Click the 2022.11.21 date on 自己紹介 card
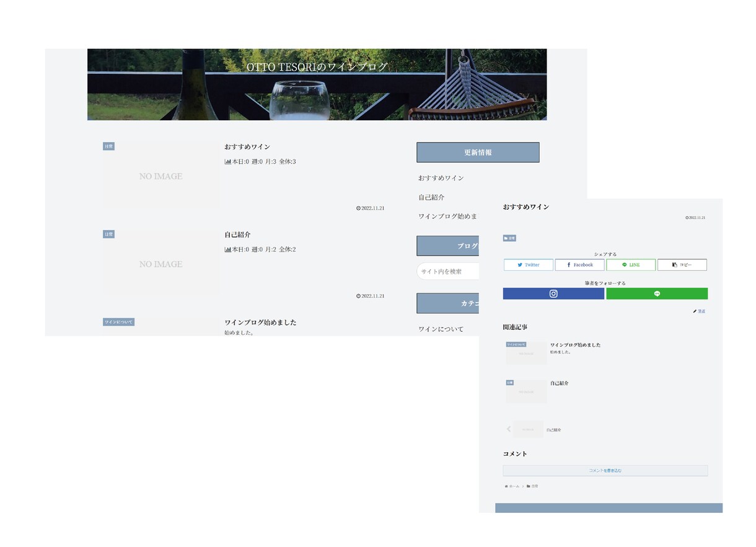The image size is (756, 547). tap(371, 296)
